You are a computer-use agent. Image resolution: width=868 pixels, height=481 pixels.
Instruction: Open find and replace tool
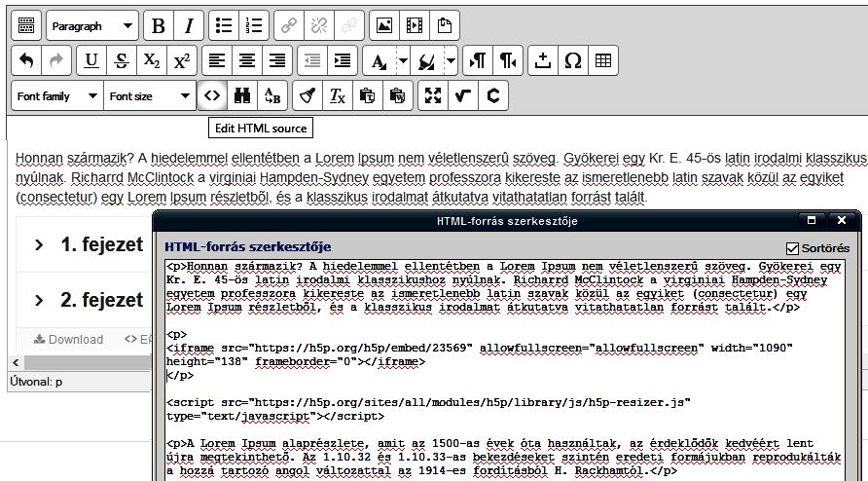(x=272, y=95)
